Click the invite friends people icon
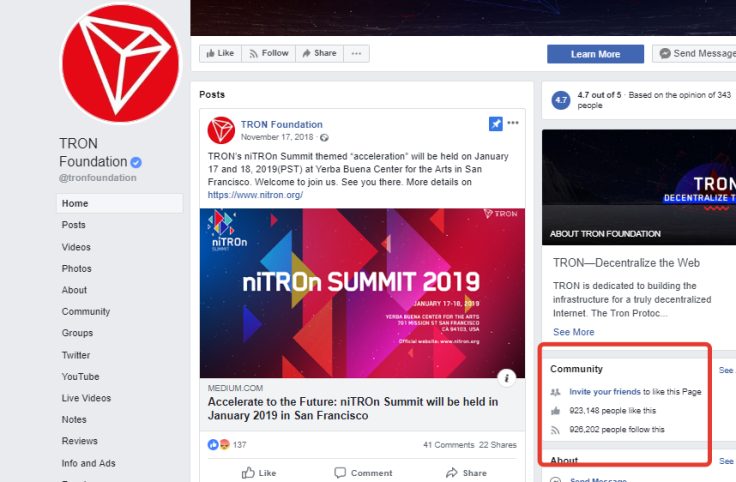Viewport: 736px width, 482px height. tap(555, 392)
